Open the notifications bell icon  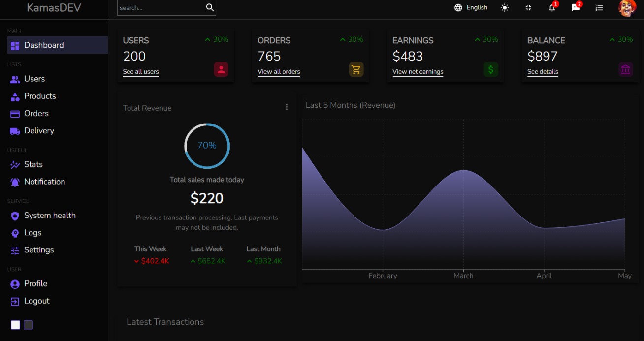click(552, 8)
